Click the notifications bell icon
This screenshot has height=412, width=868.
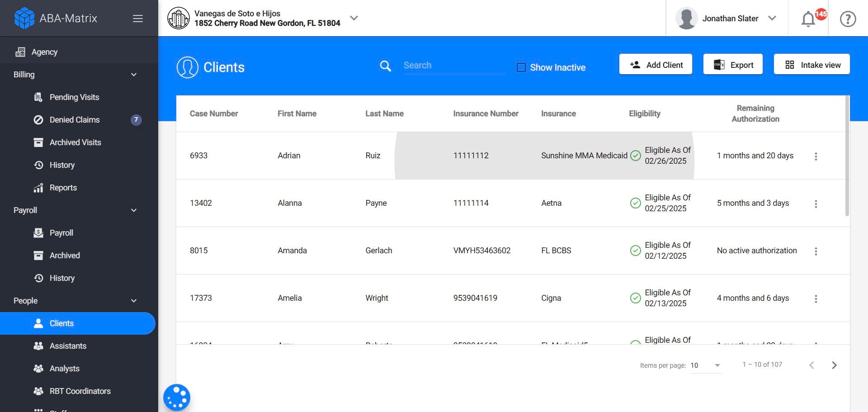coord(808,19)
